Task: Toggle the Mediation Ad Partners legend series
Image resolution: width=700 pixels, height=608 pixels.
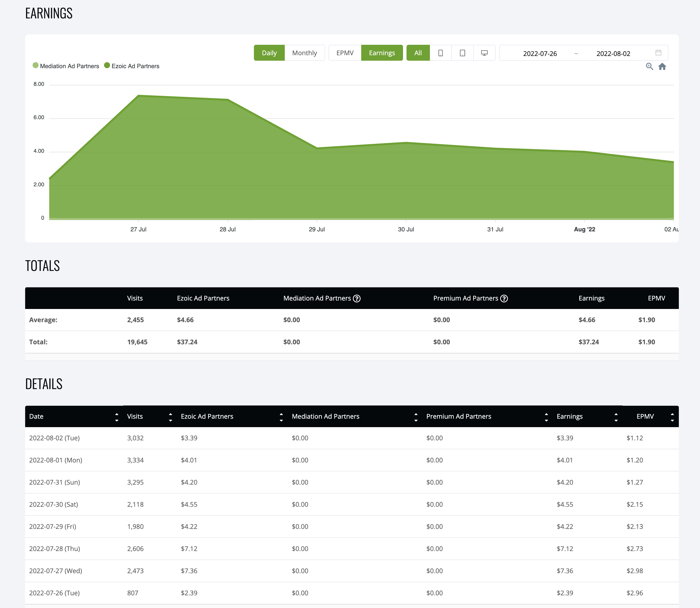Action: [x=66, y=66]
